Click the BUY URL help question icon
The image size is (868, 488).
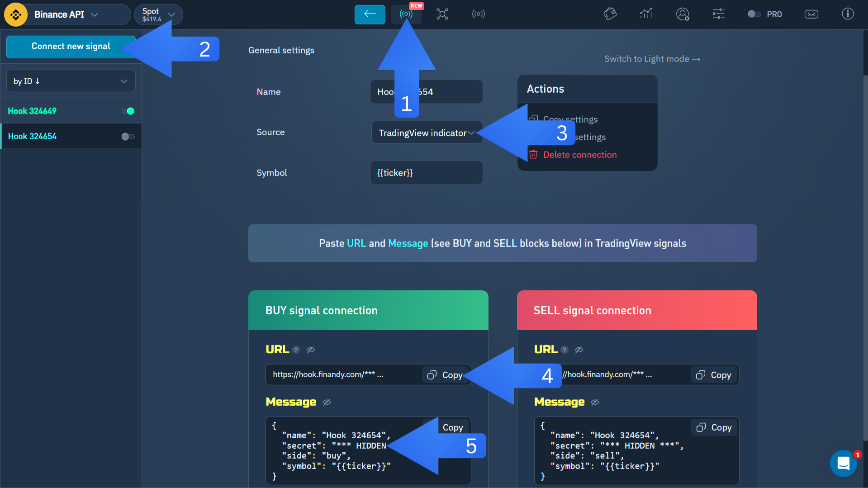pos(296,350)
